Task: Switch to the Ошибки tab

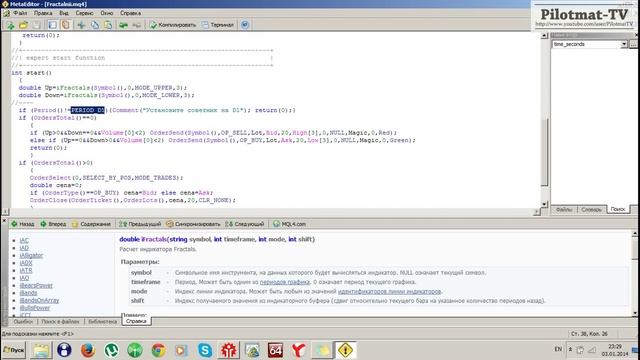Action: [23, 322]
